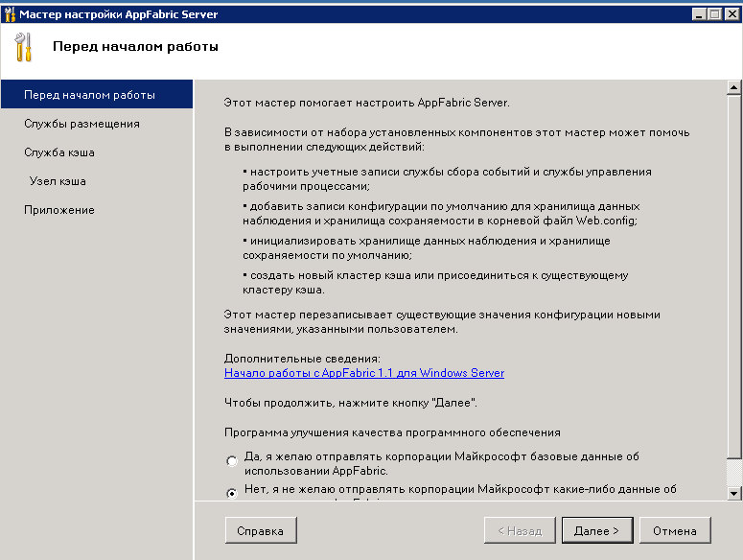Select the "Да, я желаю отправлять" radio option
Viewport: 743px width, 560px height.
[x=232, y=461]
